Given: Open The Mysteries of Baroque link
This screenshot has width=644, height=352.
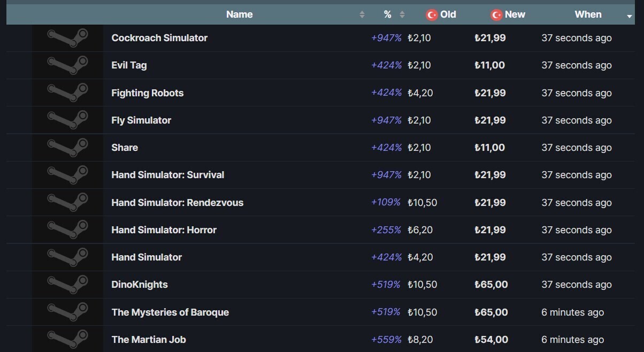Looking at the screenshot, I should (x=170, y=312).
